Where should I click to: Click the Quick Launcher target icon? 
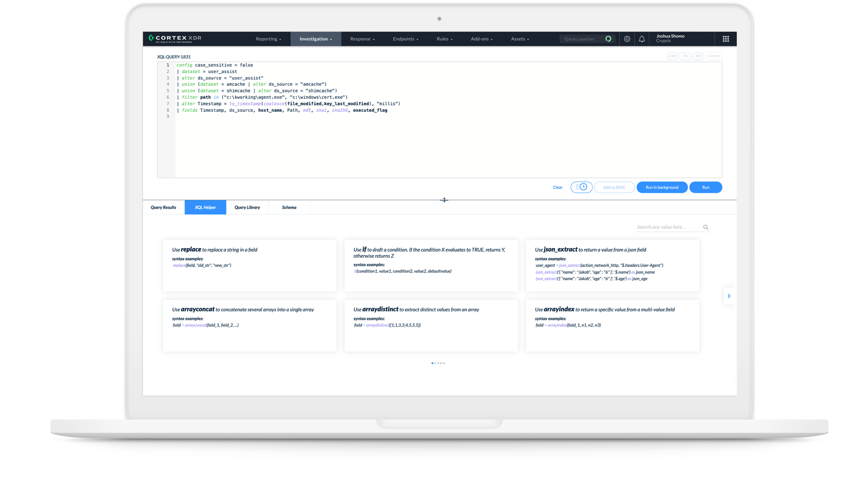click(x=609, y=39)
